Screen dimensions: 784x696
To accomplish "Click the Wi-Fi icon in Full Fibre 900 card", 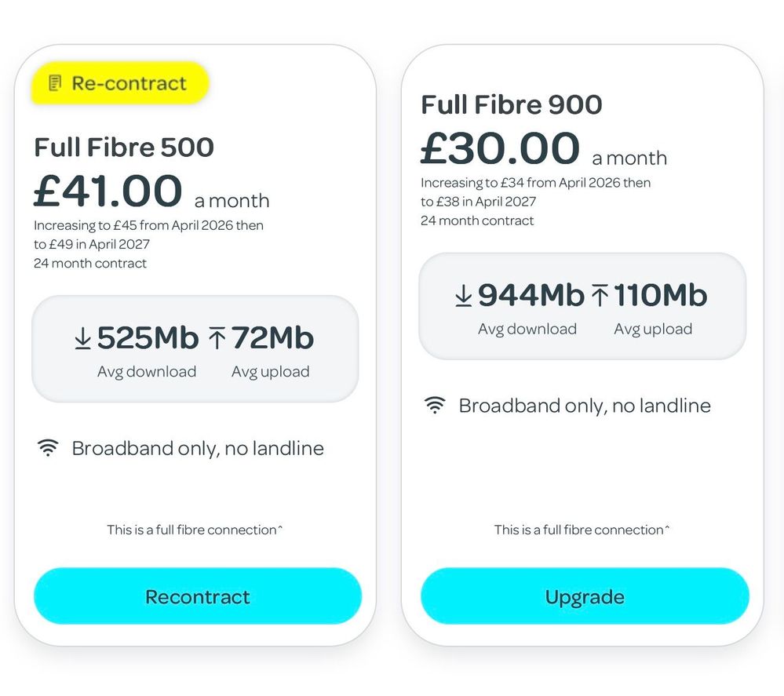I will click(x=435, y=406).
